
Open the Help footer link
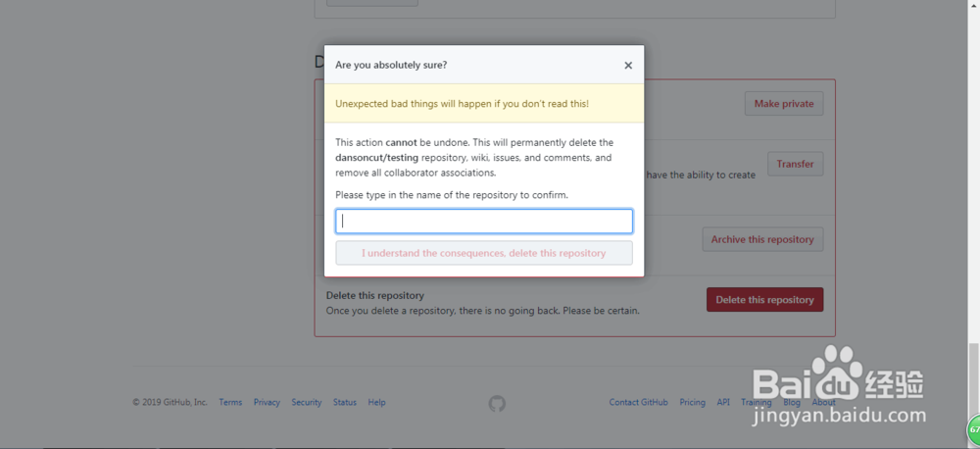[x=377, y=402]
